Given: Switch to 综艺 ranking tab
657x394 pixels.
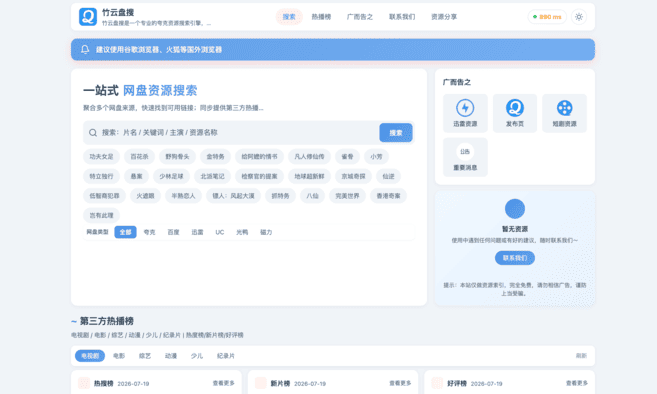Looking at the screenshot, I should [x=145, y=356].
